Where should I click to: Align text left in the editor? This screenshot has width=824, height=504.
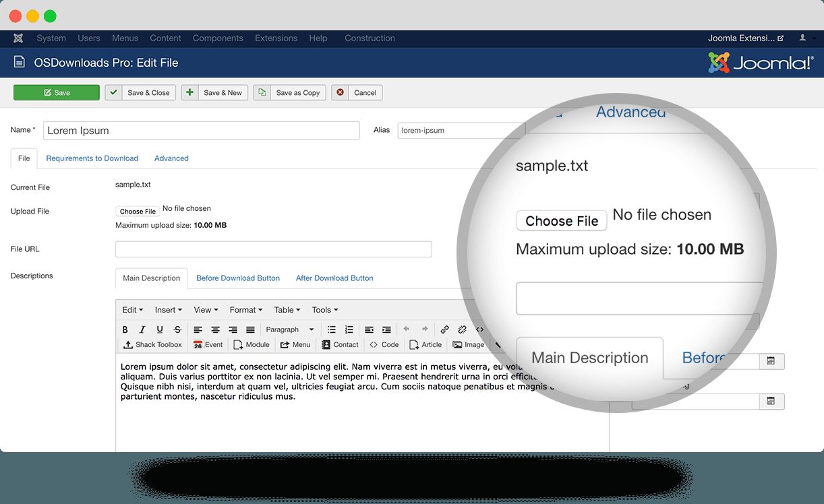tap(198, 329)
